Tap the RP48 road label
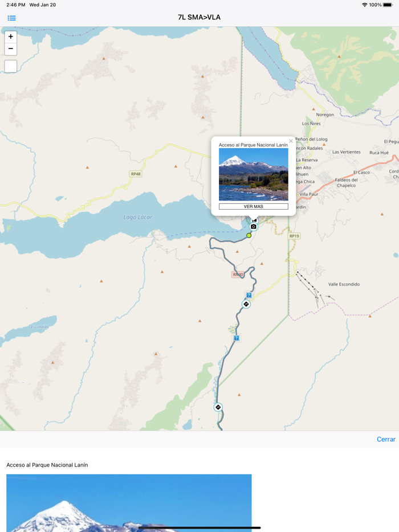 pos(136,174)
